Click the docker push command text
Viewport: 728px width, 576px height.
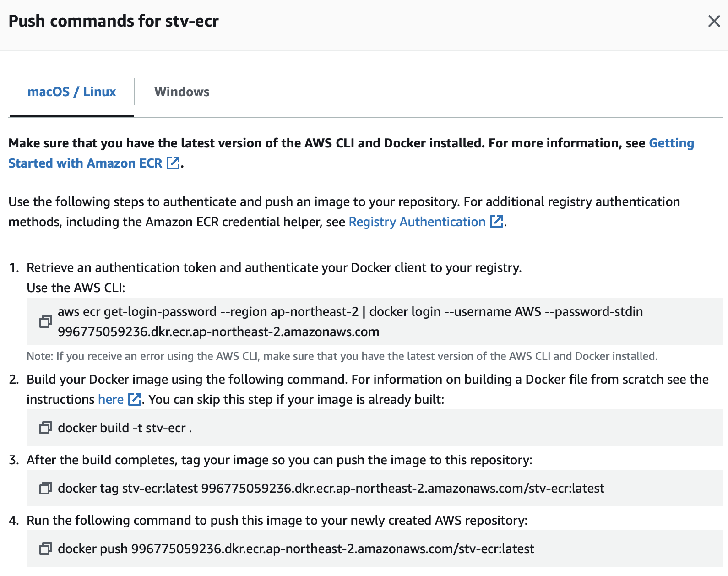point(296,549)
